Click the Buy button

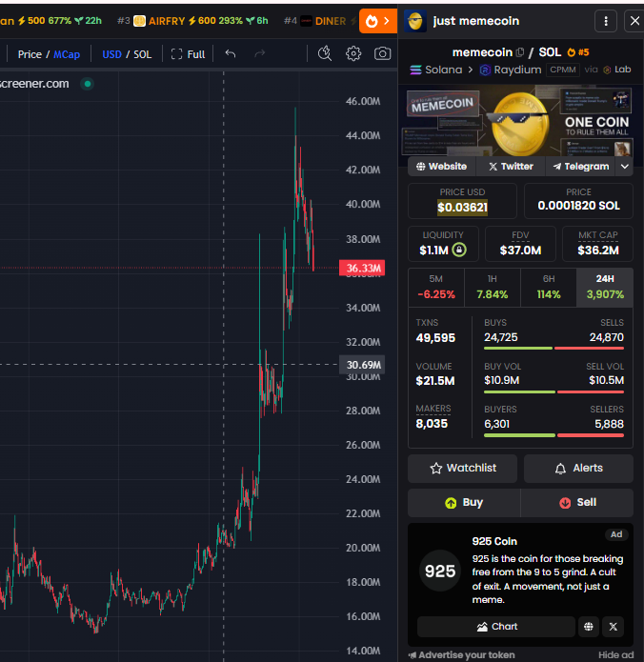point(464,502)
